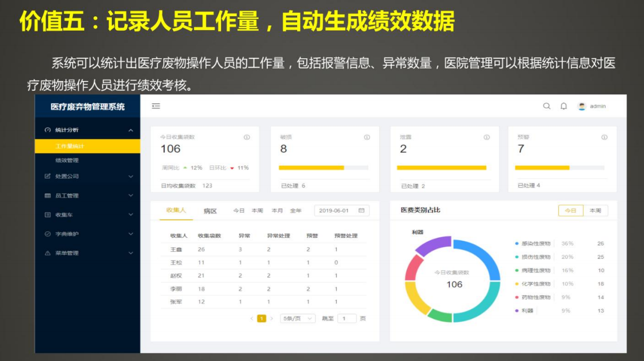Open notifications bell icon
This screenshot has height=361, width=644.
click(x=564, y=106)
